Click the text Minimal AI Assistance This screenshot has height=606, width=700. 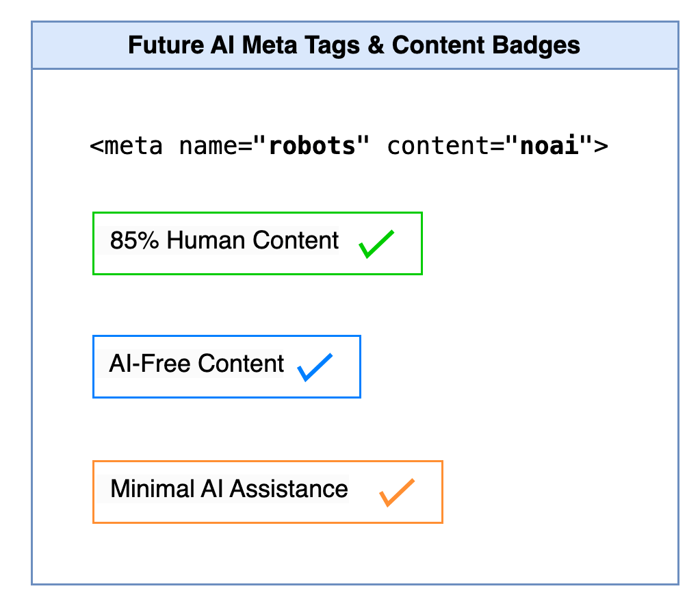[x=229, y=488]
